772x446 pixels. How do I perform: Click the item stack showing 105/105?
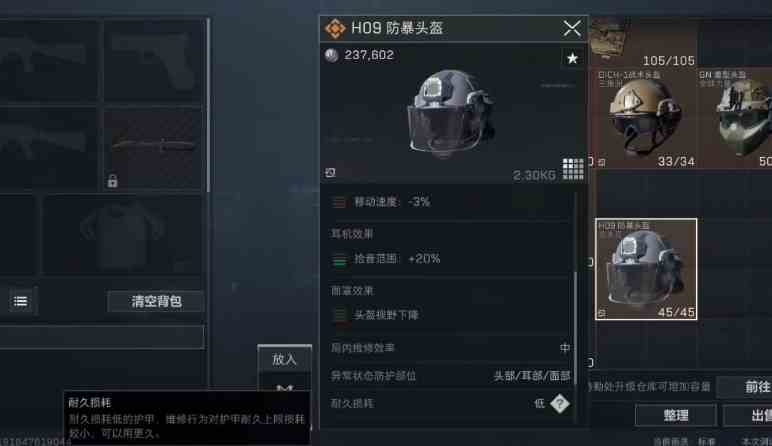[643, 41]
